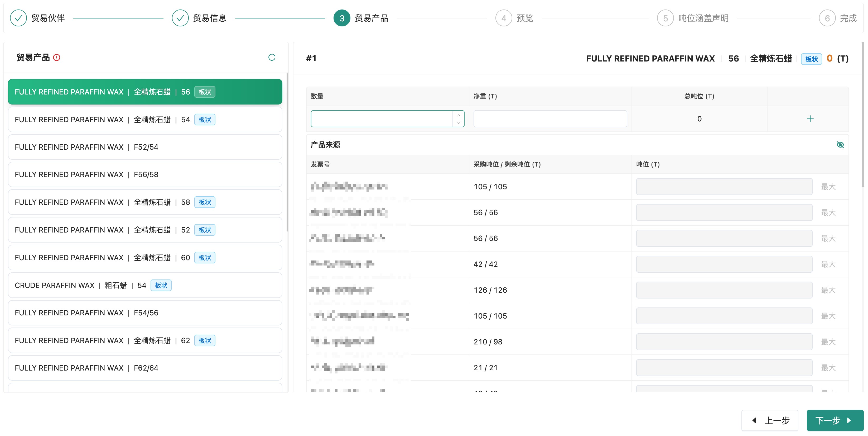Click the completed 贸易信息 step checkmark icon
This screenshot has height=436, width=868.
tap(180, 18)
